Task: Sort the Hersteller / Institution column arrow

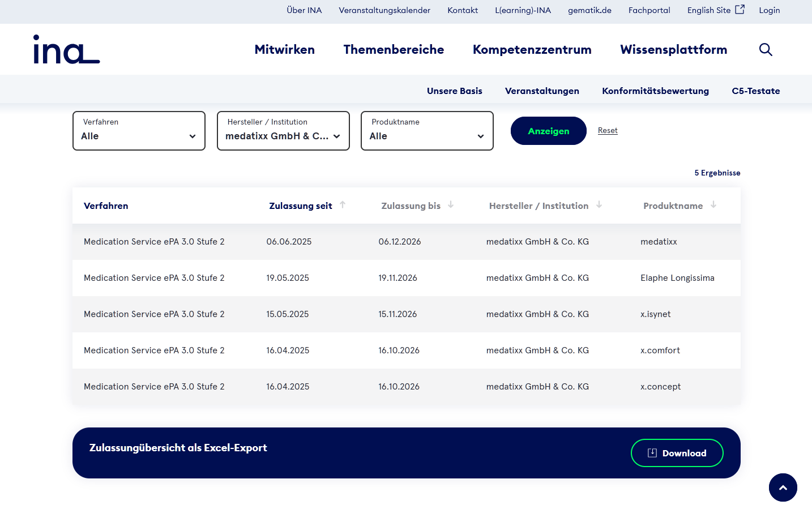Action: click(599, 206)
